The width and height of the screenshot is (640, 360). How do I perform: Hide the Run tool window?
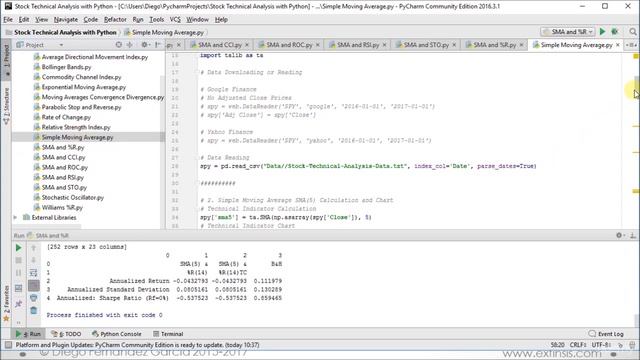coord(633,235)
